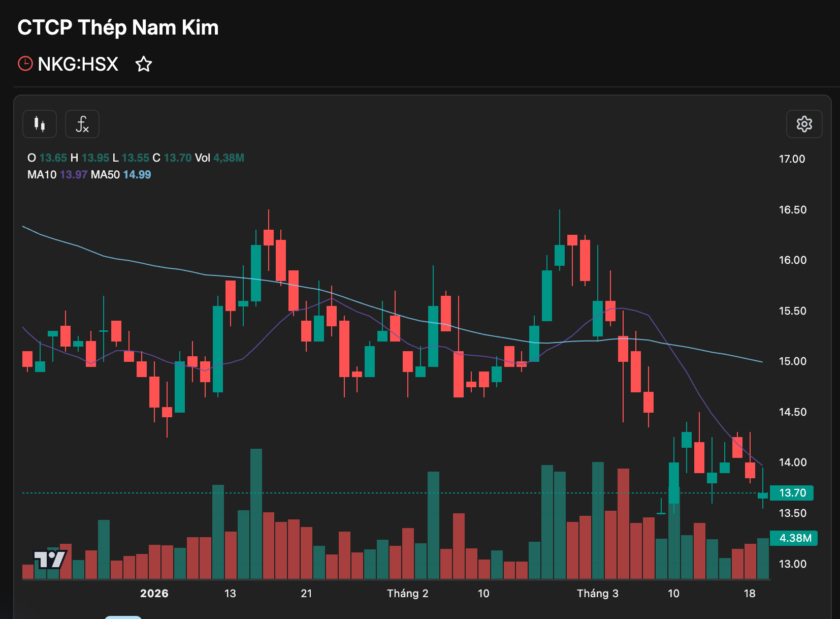
Task: Click the 21 date label on time axis
Action: [306, 594]
